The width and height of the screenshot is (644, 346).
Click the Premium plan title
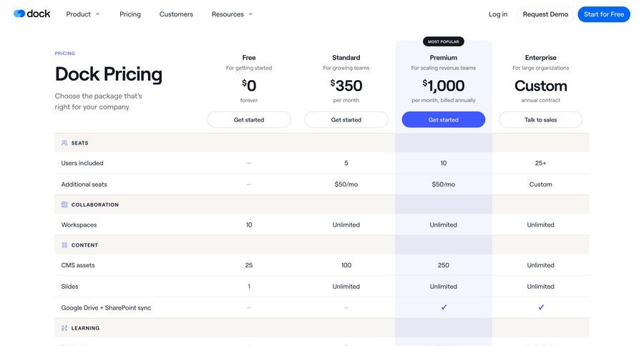[444, 58]
